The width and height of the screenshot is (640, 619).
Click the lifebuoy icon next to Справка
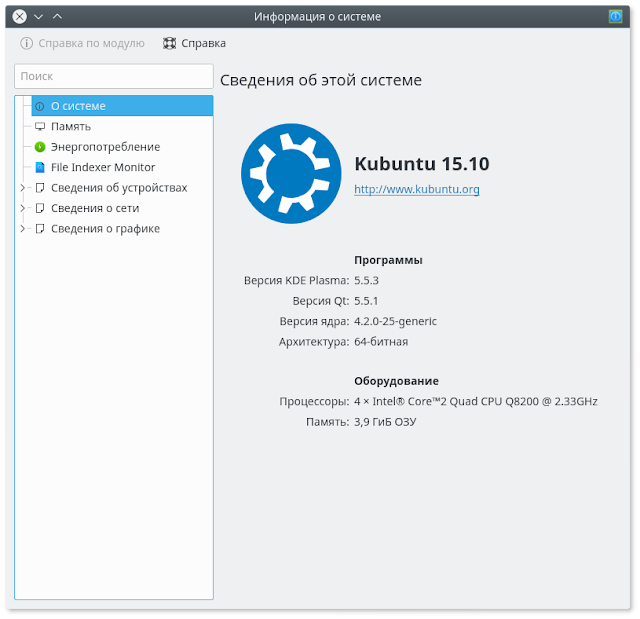169,43
